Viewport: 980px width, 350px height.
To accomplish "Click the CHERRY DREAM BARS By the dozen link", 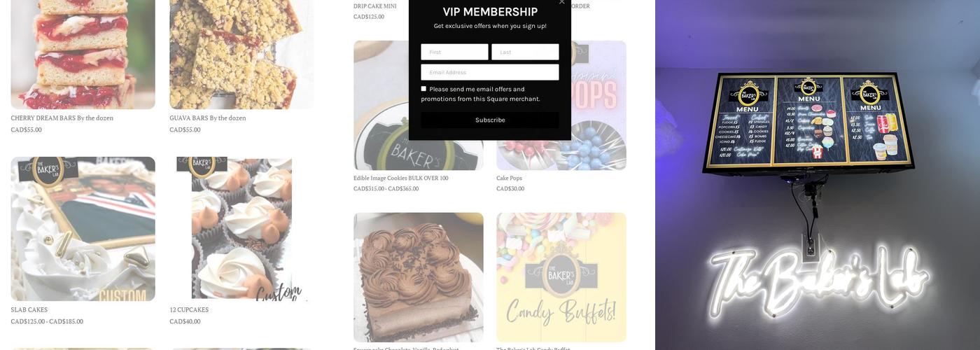I will click(62, 118).
